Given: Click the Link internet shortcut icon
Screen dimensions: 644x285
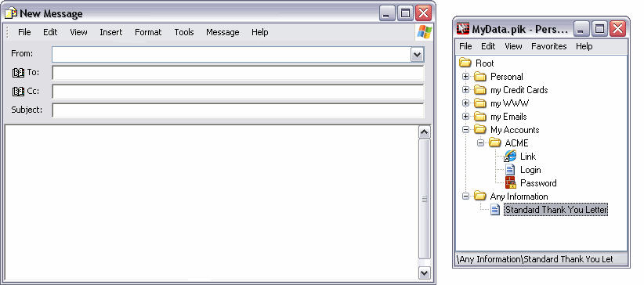Looking at the screenshot, I should coord(510,156).
